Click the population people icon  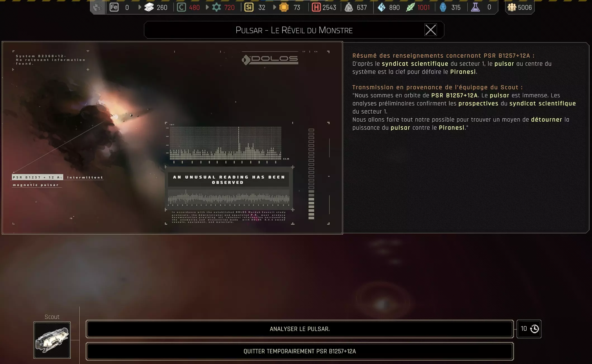pos(512,7)
